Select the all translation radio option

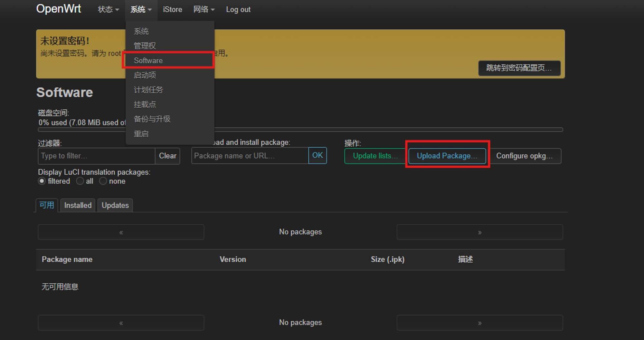80,181
